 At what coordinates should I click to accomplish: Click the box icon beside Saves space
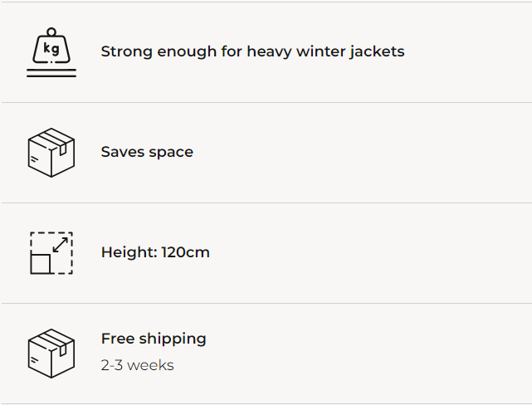51,153
